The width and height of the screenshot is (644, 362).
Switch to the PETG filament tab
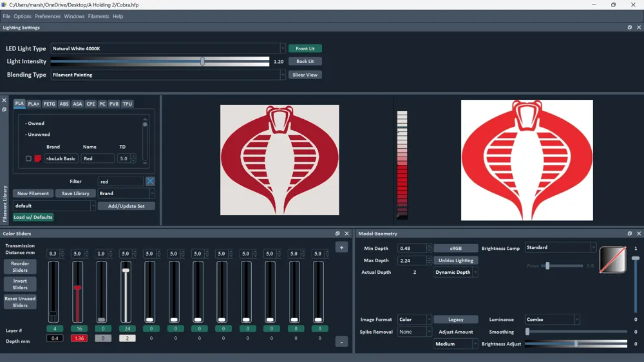tap(50, 104)
